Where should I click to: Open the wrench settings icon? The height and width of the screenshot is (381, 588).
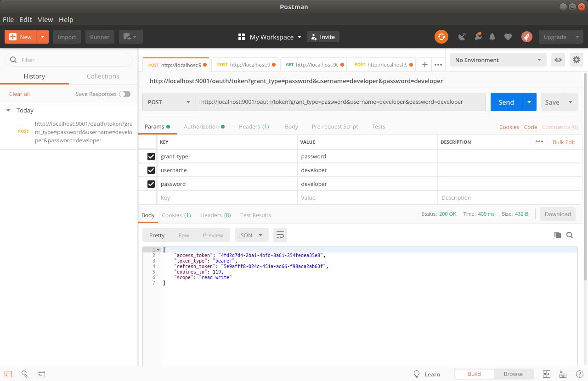478,37
